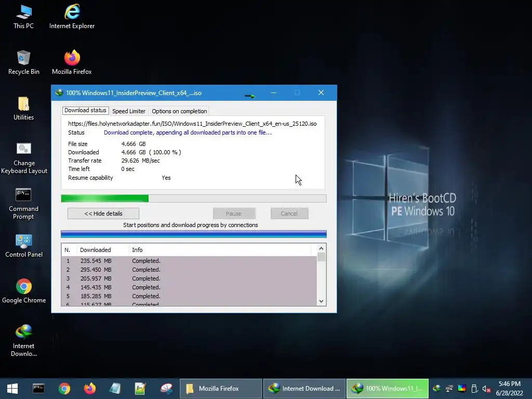Click the Info column header
The height and width of the screenshot is (399, 532).
click(220, 250)
